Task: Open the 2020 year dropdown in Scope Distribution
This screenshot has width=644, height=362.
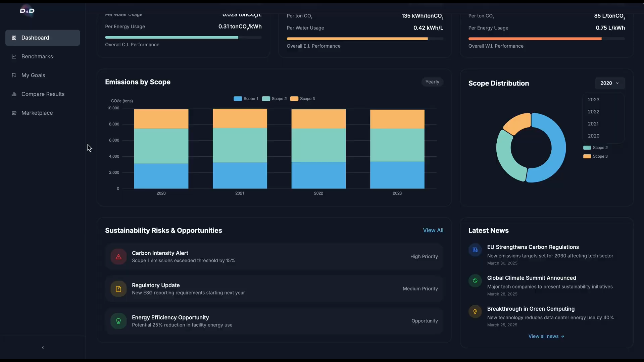Action: pyautogui.click(x=610, y=83)
